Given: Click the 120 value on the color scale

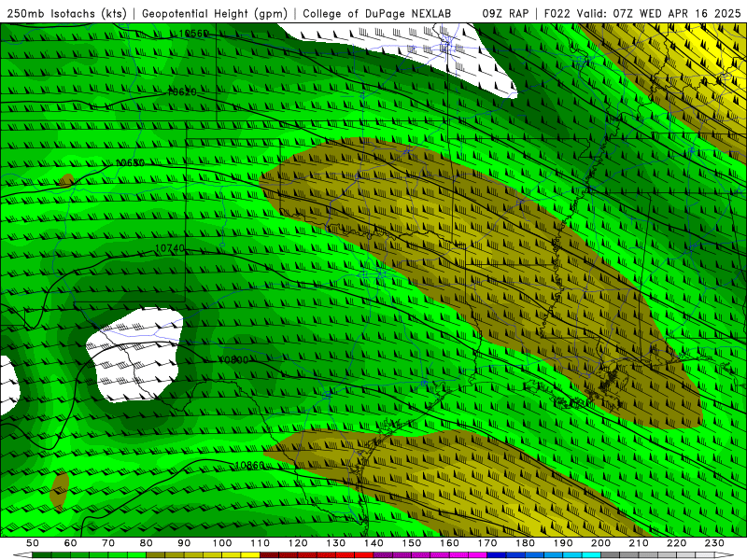Looking at the screenshot, I should click(298, 543).
